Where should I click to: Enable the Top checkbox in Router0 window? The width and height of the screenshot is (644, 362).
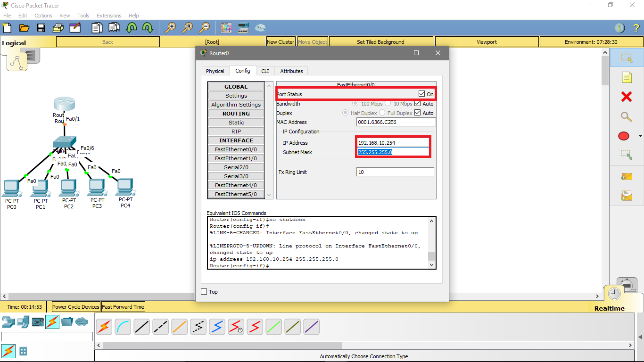click(204, 291)
